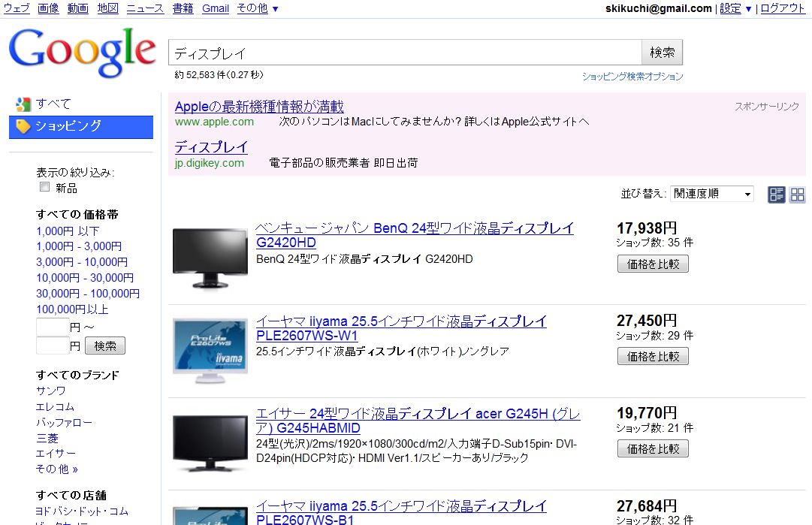Open BenQ G2420HD product title link

(415, 235)
